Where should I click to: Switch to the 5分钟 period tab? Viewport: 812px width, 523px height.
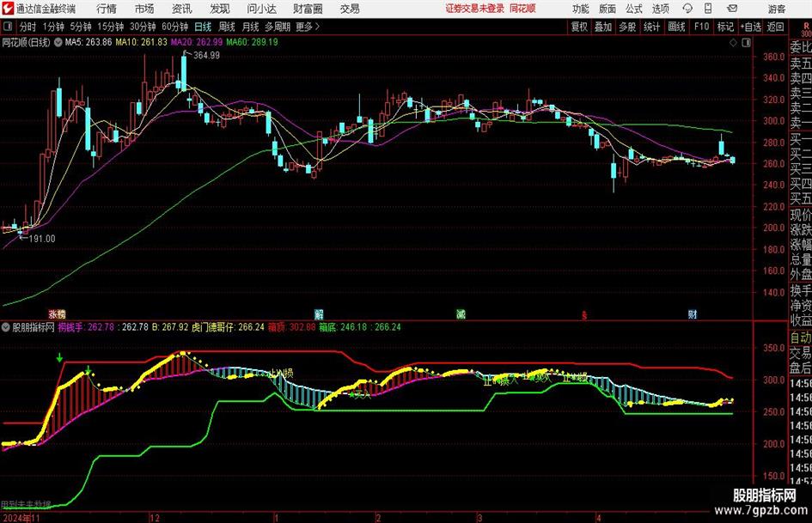pyautogui.click(x=80, y=27)
